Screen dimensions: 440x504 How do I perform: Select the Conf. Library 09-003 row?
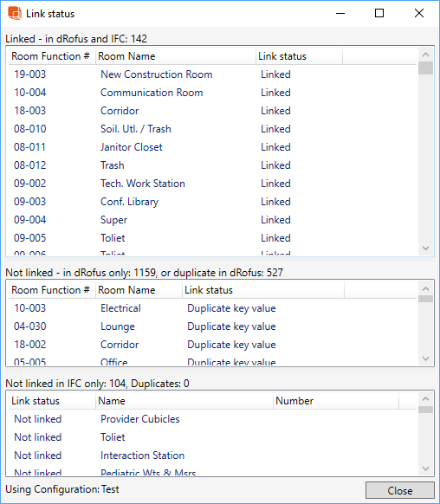point(213,202)
